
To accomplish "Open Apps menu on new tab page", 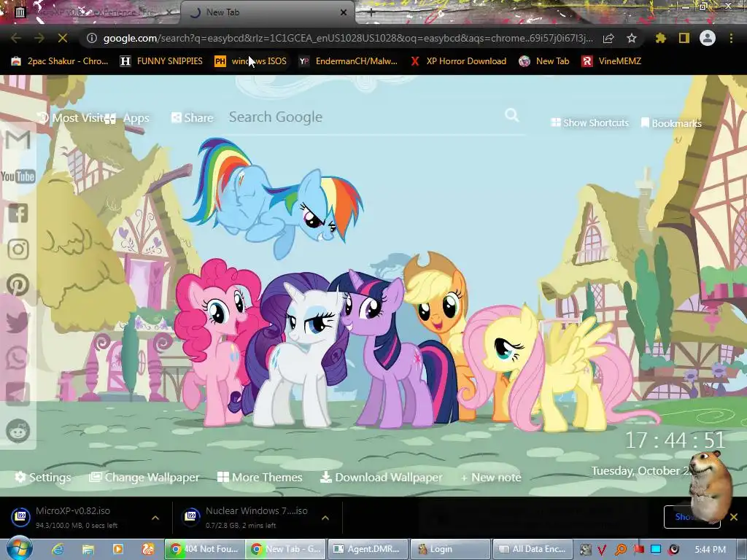I will (127, 118).
